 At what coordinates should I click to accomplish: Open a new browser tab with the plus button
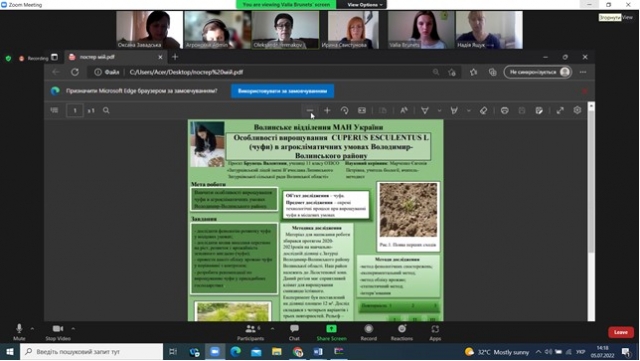click(x=175, y=57)
